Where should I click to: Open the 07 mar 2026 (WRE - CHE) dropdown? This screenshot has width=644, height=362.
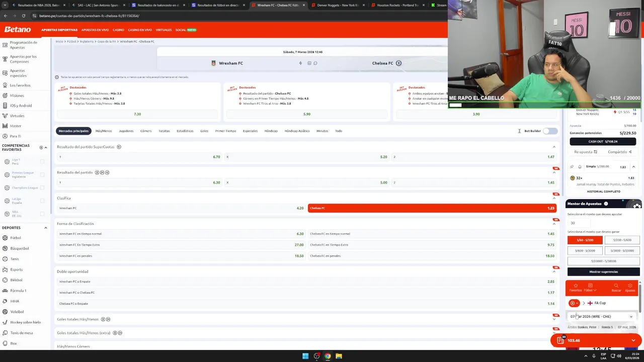[x=602, y=317]
